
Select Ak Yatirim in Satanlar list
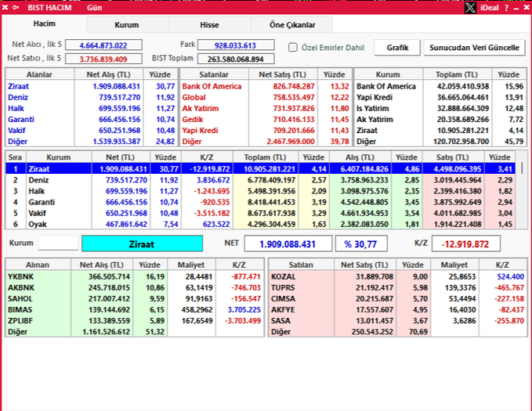[x=200, y=109]
